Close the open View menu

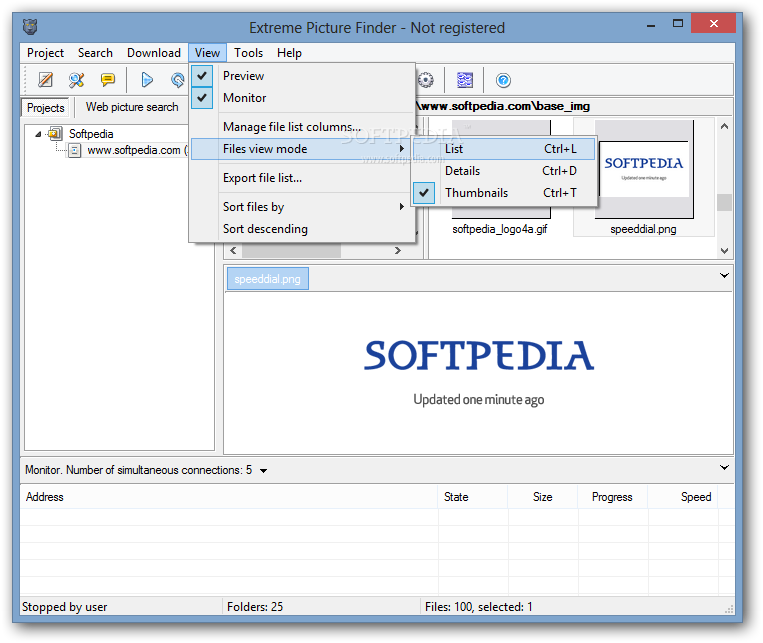coord(207,53)
